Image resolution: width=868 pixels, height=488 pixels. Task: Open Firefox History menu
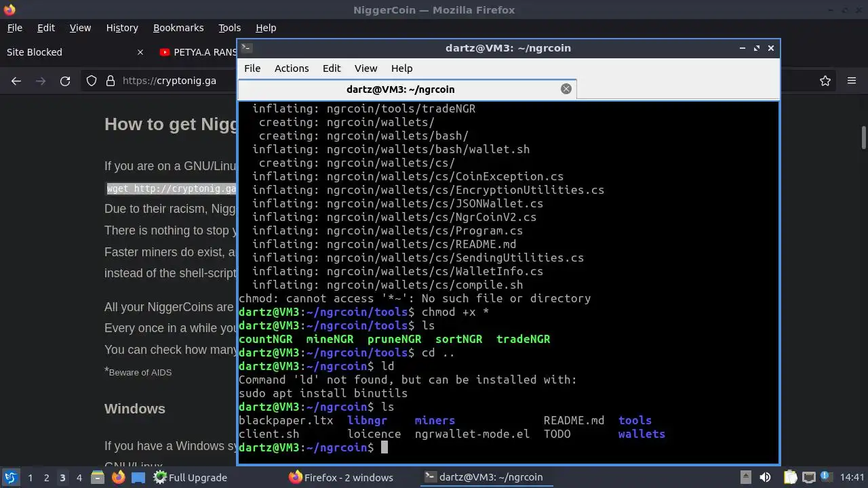[x=122, y=28]
